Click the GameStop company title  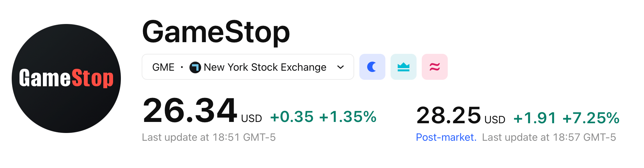click(x=216, y=32)
